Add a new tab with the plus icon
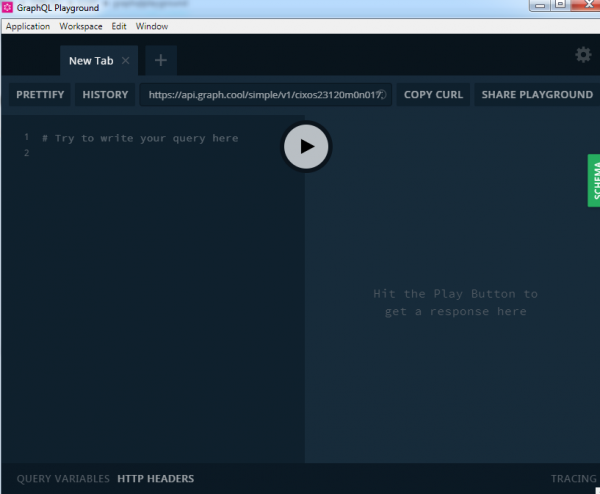 point(161,60)
